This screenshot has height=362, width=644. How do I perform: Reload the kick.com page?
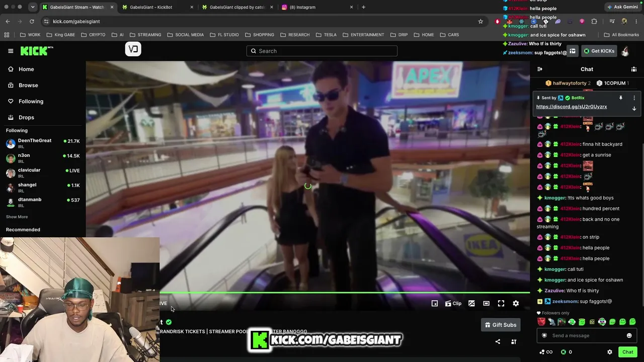[x=32, y=21]
